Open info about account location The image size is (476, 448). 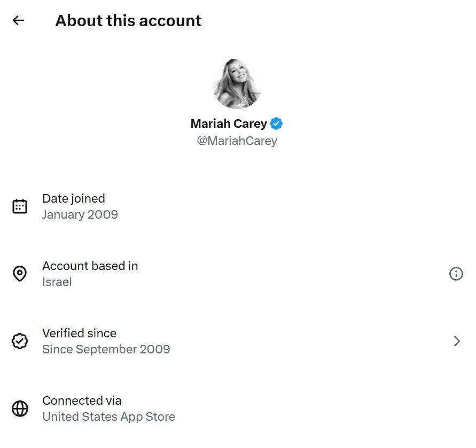[x=456, y=274]
